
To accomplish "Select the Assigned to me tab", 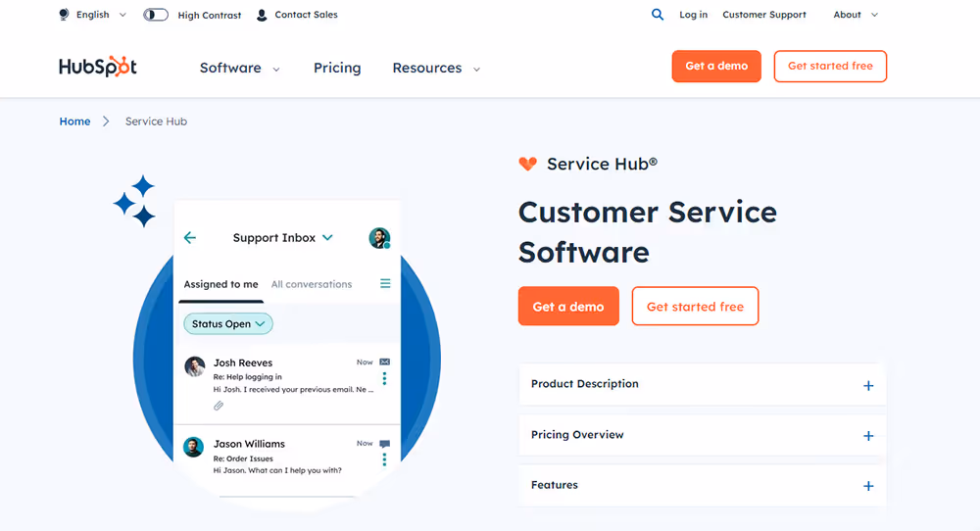I will (220, 284).
